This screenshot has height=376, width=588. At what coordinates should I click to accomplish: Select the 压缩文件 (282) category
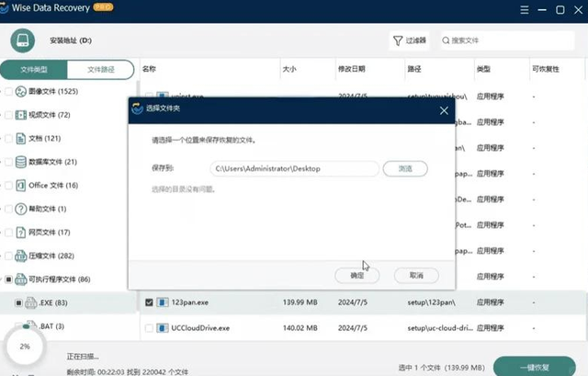(x=51, y=256)
